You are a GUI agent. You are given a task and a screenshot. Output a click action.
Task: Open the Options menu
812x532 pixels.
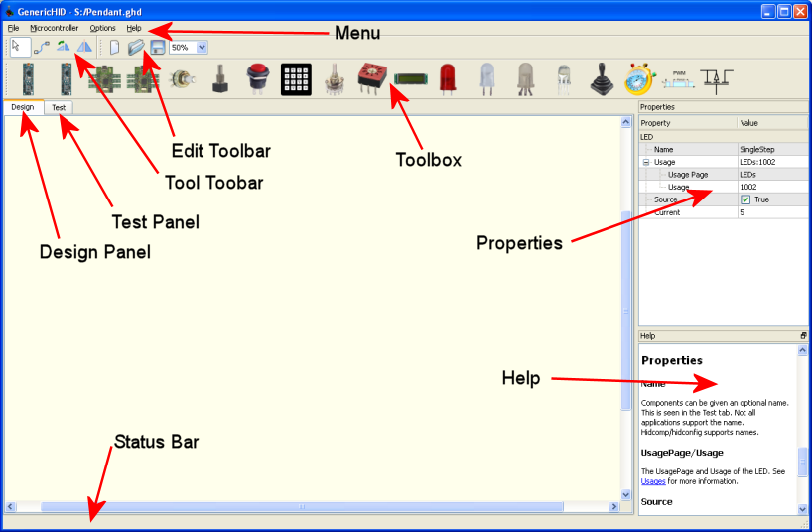102,28
